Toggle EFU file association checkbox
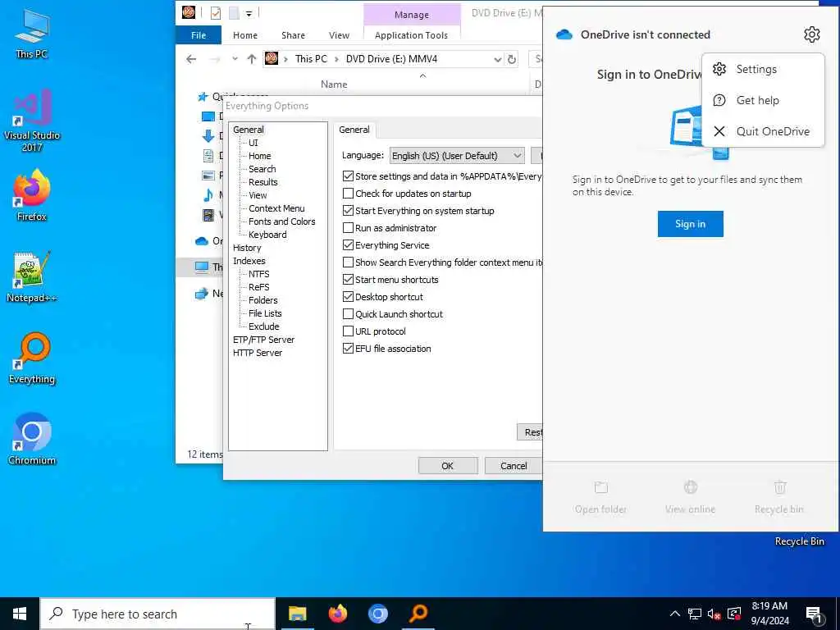The height and width of the screenshot is (630, 840). point(348,348)
